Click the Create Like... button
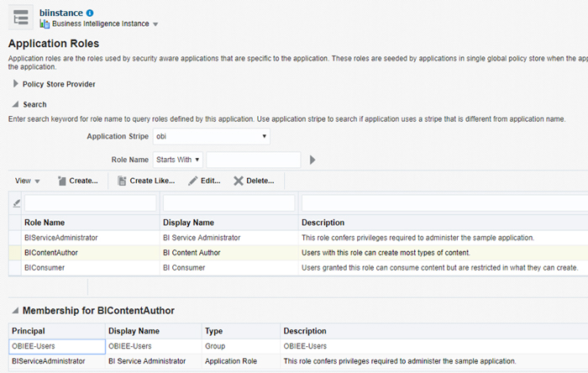Viewport: 588px width, 373px height. point(146,181)
